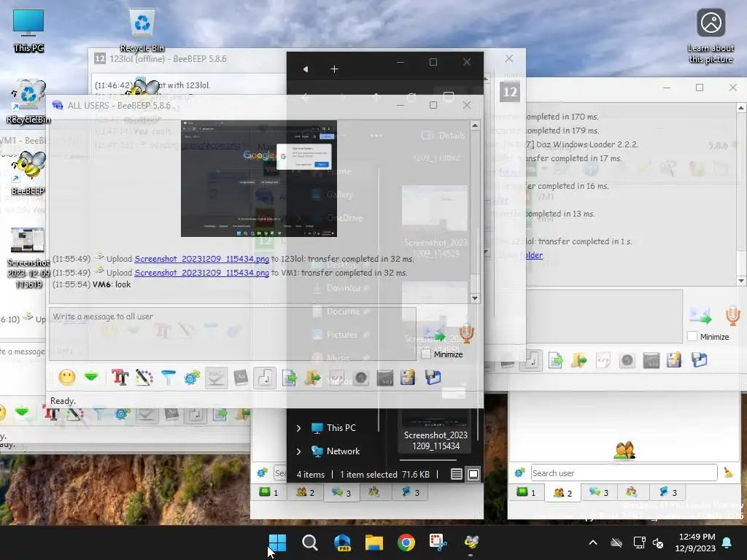Open notifications bell in system tray
Image resolution: width=747 pixels, height=560 pixels.
tap(727, 542)
